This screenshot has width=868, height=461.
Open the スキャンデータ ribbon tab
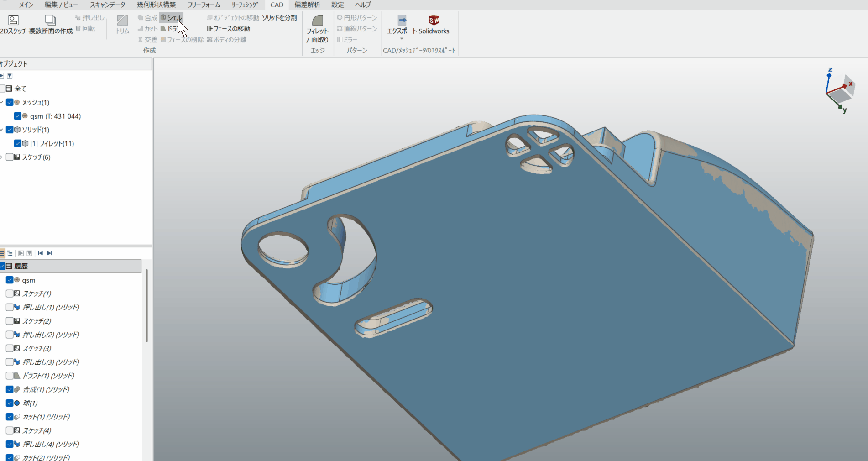click(107, 5)
